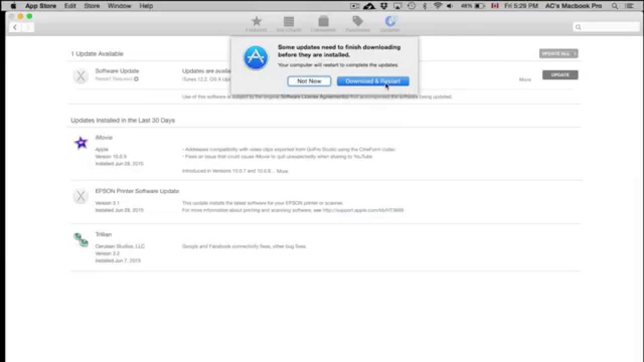The image size is (644, 362).
Task: Click the clock showing Fri 5:29 PM
Action: (521, 6)
